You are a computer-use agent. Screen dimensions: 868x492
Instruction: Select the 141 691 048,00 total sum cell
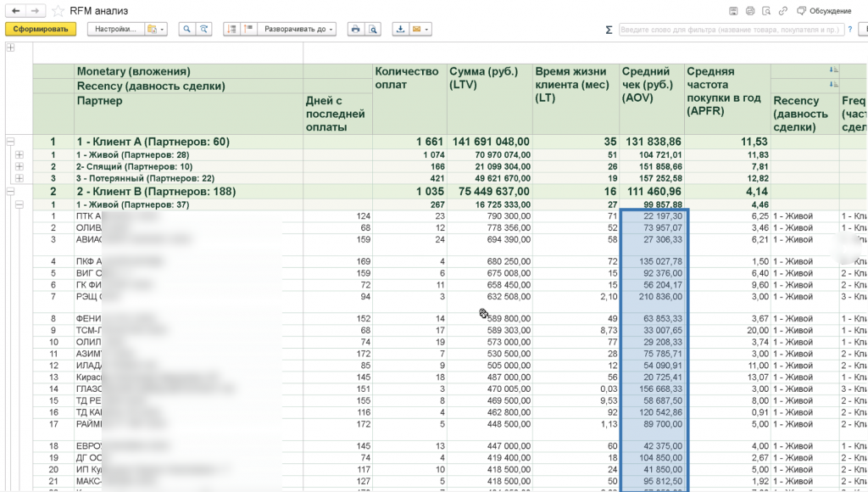point(490,142)
